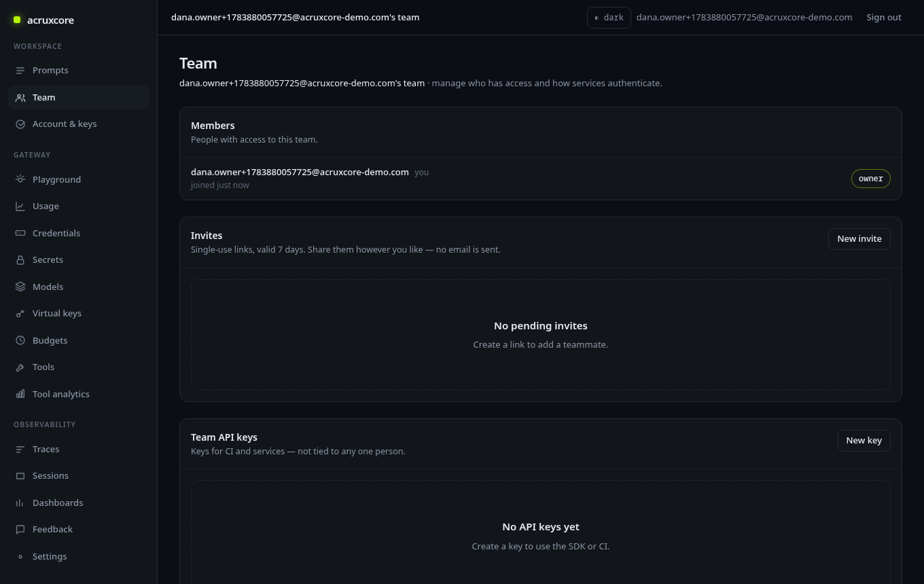Navigate to Tools
Screen dimensions: 924x584
[x=78, y=367]
